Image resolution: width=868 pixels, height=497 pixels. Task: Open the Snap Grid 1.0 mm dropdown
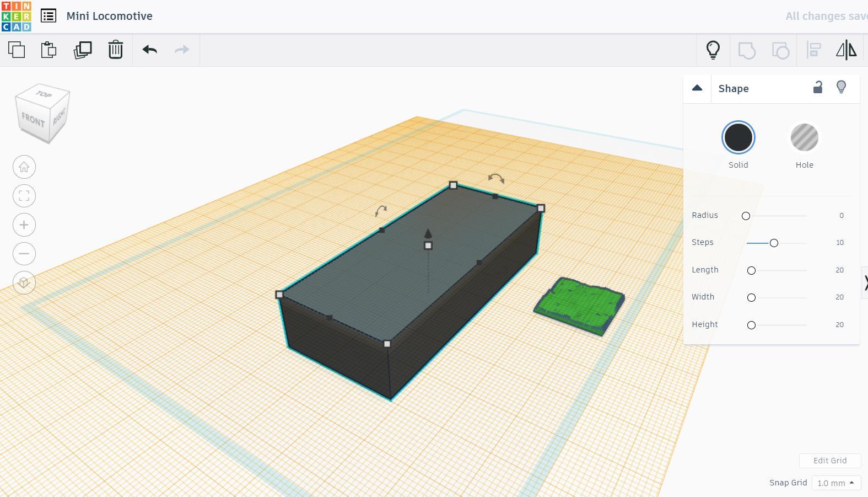pos(836,483)
